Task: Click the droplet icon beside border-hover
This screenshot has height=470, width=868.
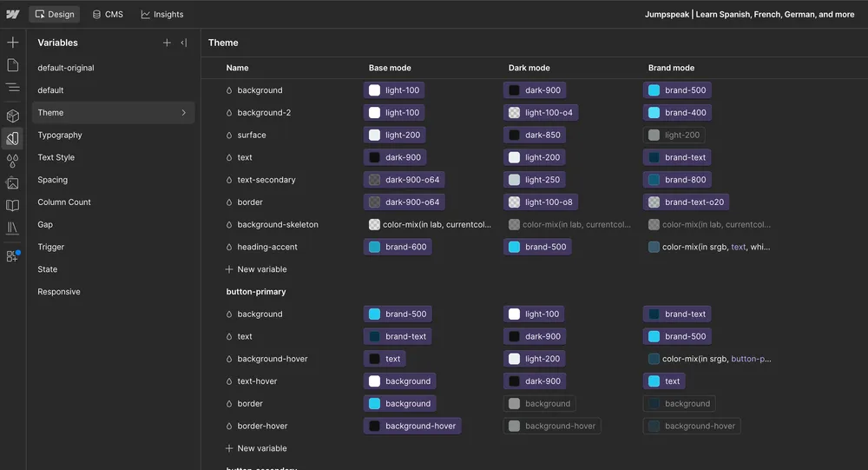Action: (x=229, y=427)
